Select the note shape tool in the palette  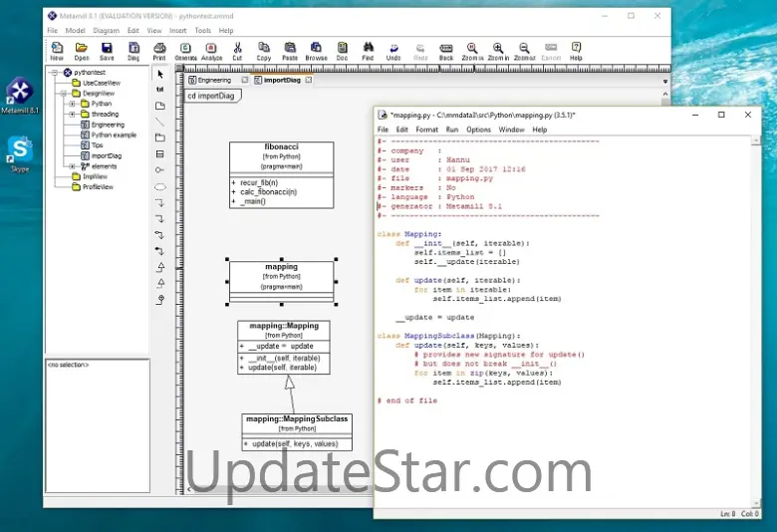point(160,106)
